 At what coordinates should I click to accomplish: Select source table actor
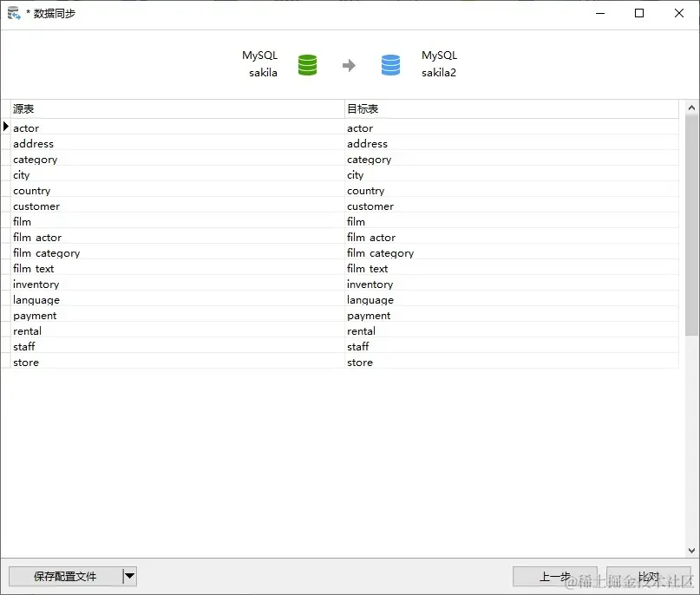coord(177,127)
